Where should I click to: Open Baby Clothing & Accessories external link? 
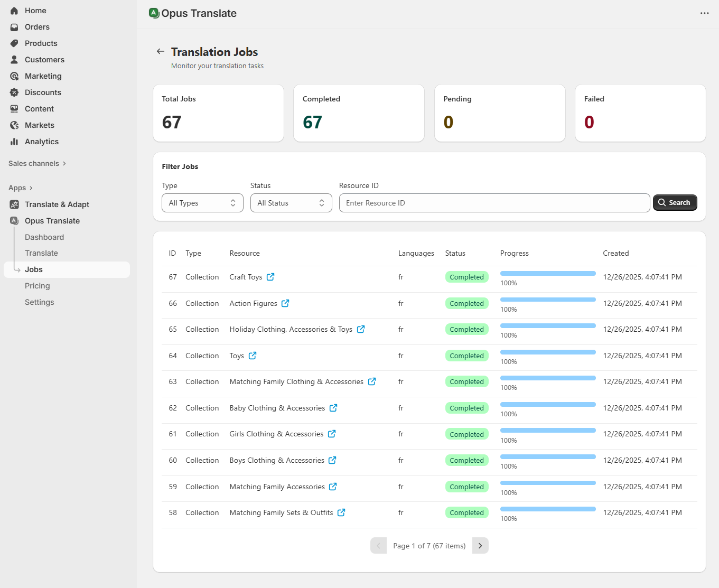(x=333, y=408)
